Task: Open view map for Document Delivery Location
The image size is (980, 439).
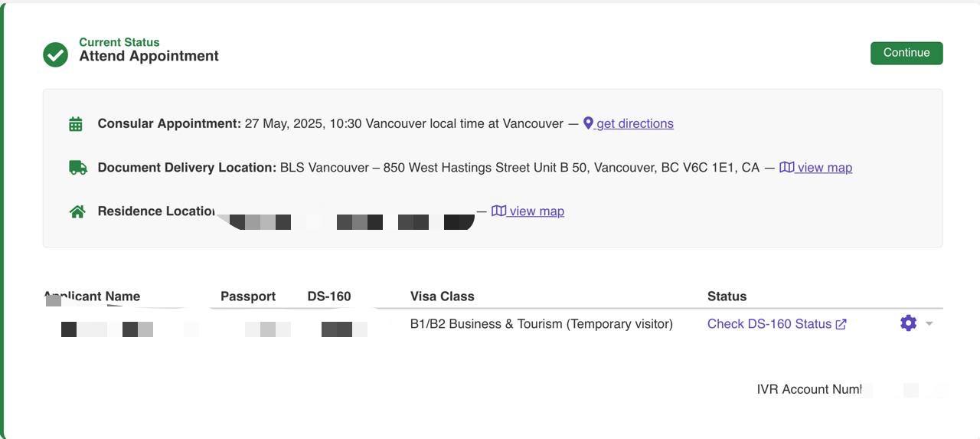Action: click(825, 167)
